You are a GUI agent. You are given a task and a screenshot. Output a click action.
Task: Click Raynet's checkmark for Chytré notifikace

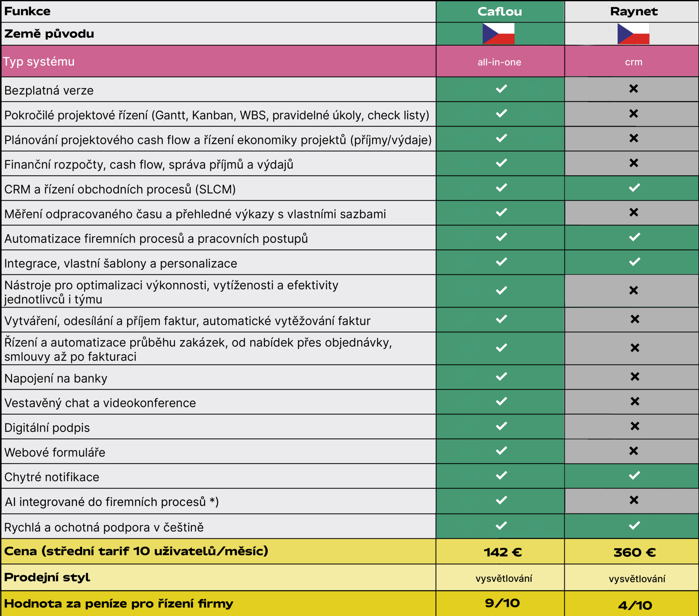[x=634, y=476]
